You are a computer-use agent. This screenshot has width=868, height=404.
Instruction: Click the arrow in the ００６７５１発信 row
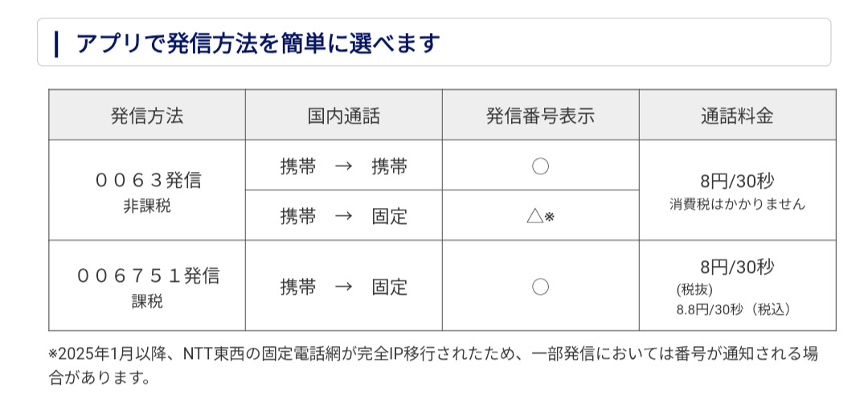tap(343, 287)
